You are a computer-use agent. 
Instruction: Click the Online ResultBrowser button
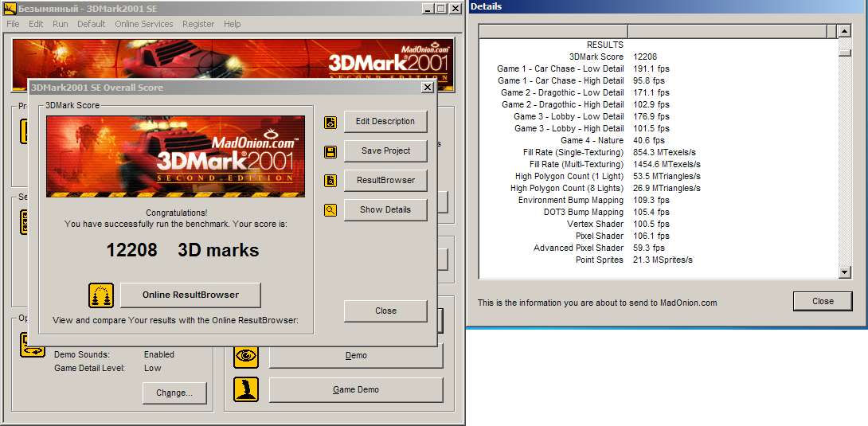click(x=190, y=295)
